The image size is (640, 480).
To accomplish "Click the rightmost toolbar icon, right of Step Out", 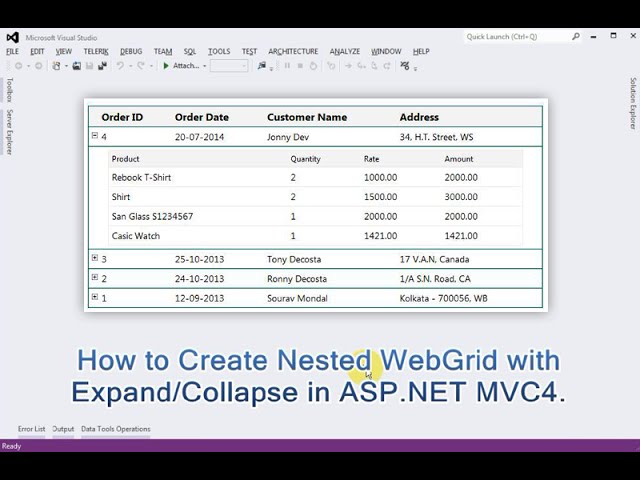I will click(x=404, y=66).
